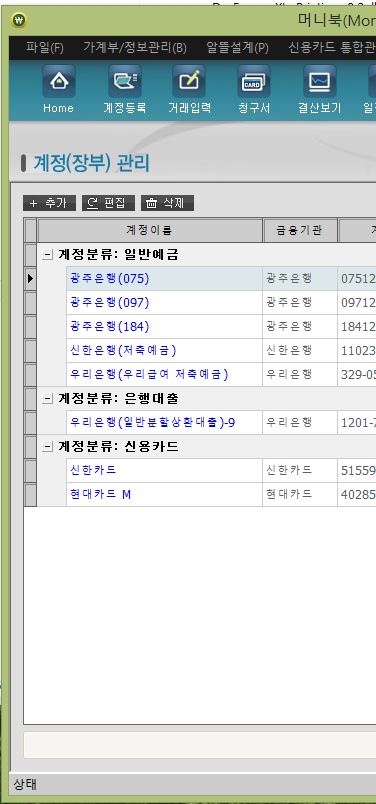This screenshot has width=376, height=804.
Task: Open the 결산보기 toolbar icon
Action: click(320, 89)
